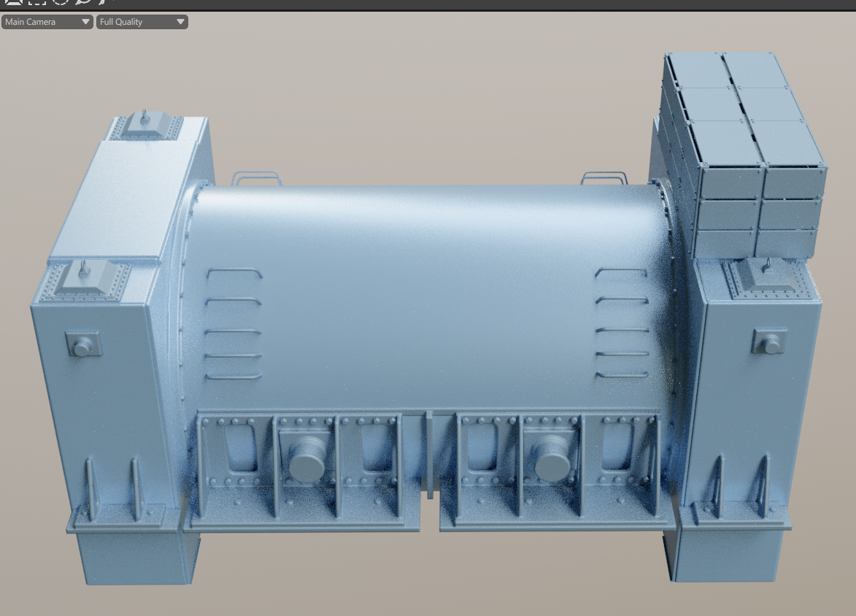Click the square bolt cap on left housing
The height and width of the screenshot is (616, 856).
pos(82,344)
